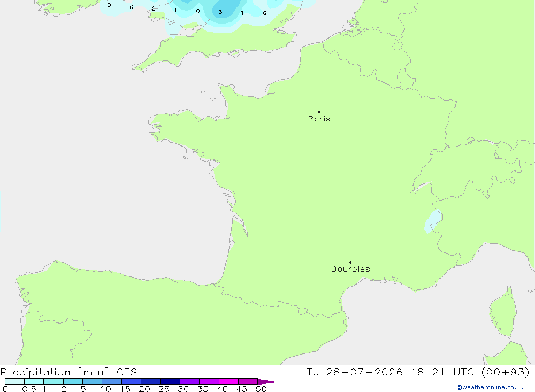Click the GFS model label
Screen dimensions: 535x392
[127, 372]
